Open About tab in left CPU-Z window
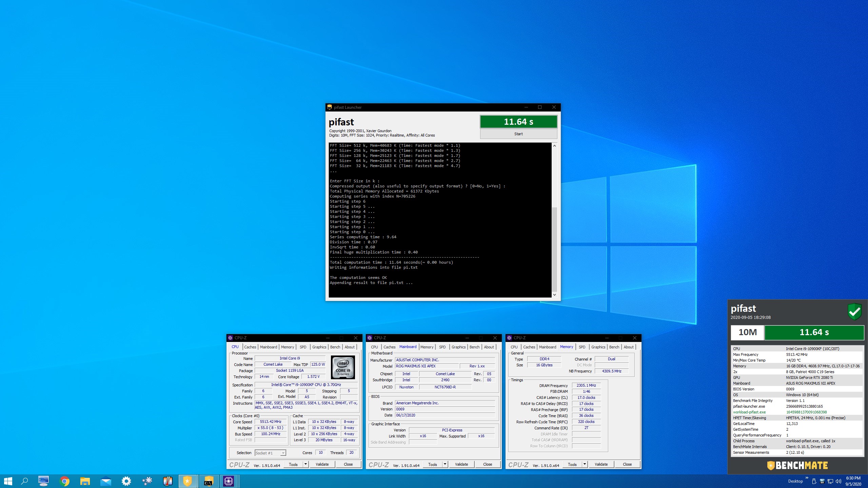This screenshot has width=868, height=488. click(x=350, y=347)
